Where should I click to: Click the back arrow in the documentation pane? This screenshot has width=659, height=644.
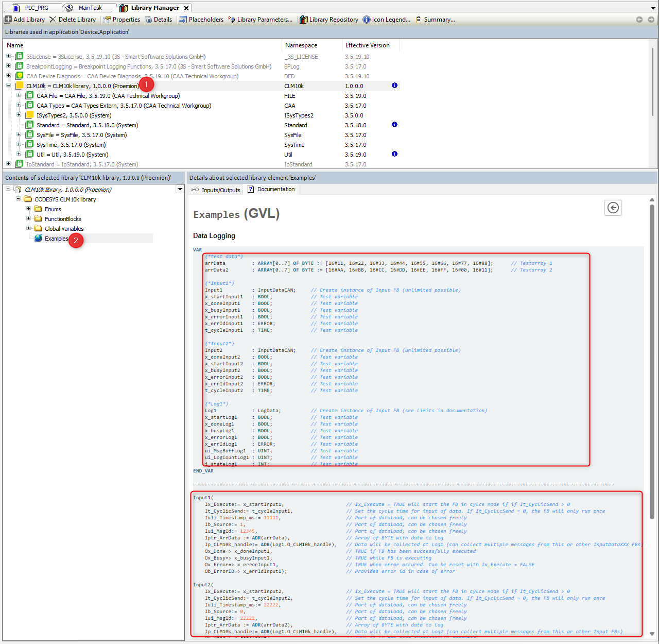pyautogui.click(x=613, y=208)
